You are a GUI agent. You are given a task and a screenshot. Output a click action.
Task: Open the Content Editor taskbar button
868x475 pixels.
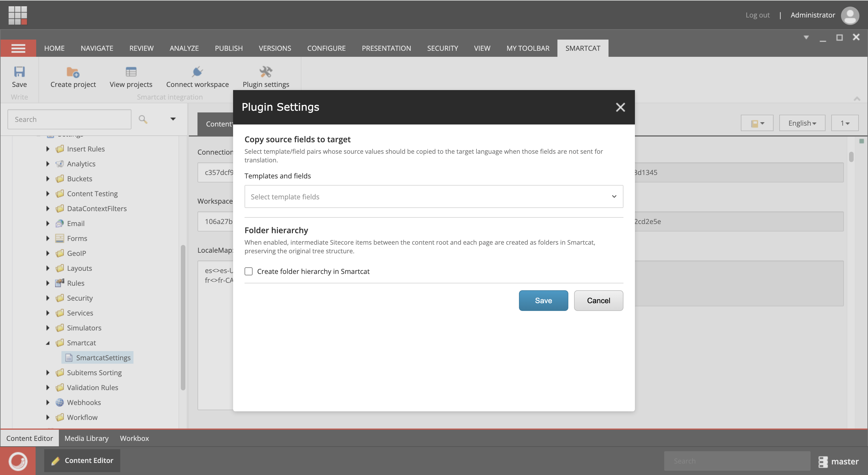[x=82, y=461]
